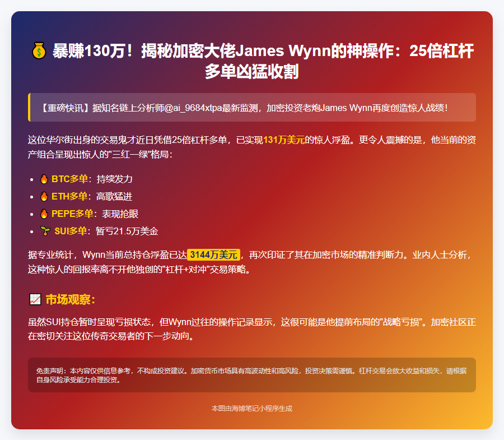
Task: Click the ETH多单 label
Action: click(x=69, y=196)
